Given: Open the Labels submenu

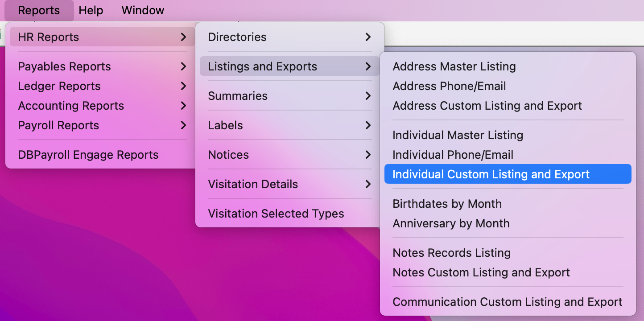Looking at the screenshot, I should (x=289, y=125).
